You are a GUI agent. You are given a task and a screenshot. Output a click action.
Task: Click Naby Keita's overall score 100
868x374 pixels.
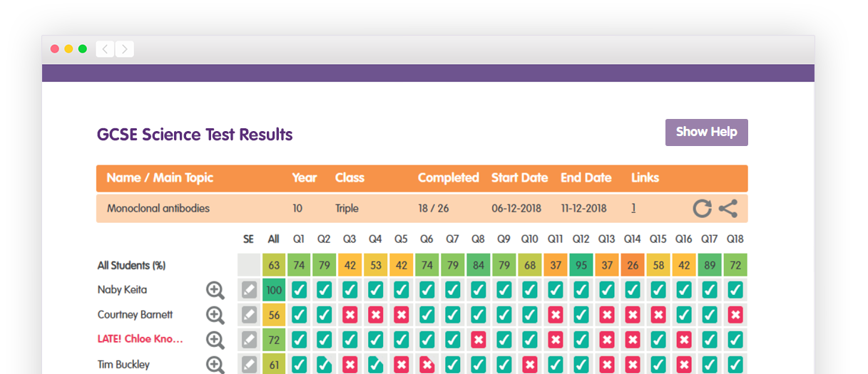tap(274, 290)
